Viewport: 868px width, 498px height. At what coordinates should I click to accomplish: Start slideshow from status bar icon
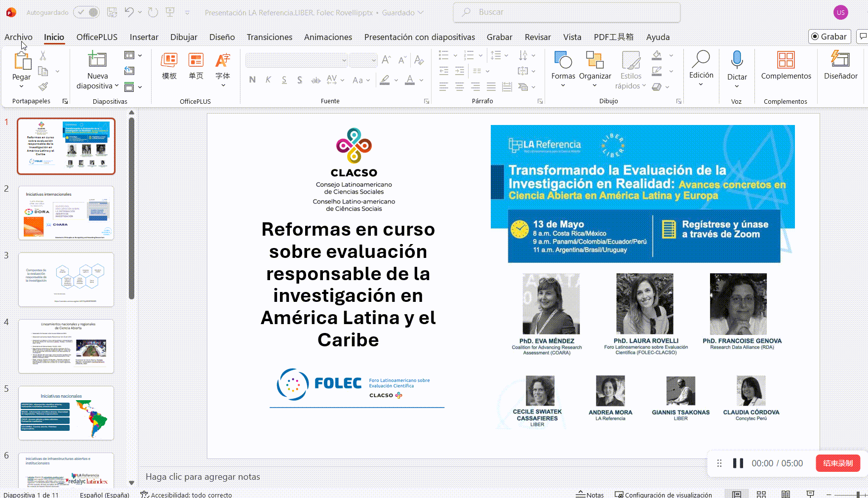point(810,494)
